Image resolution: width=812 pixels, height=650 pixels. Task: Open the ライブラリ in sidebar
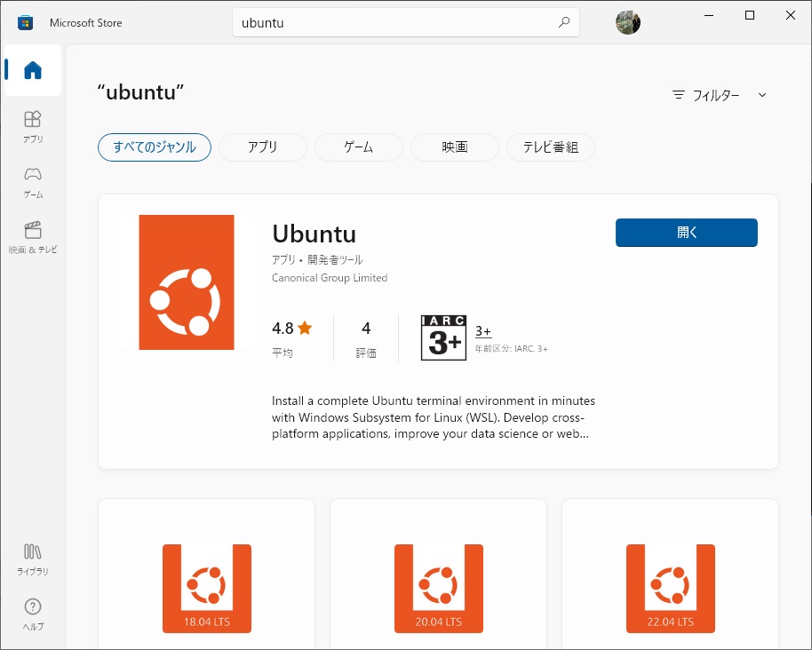pos(33,559)
